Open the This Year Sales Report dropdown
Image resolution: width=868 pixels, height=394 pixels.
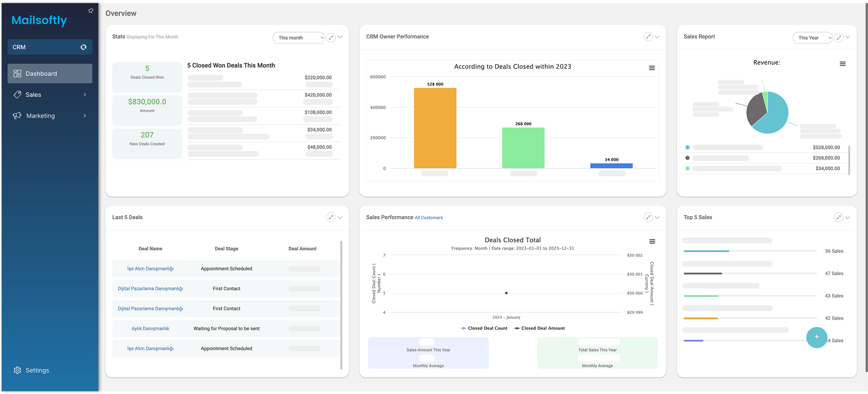812,37
